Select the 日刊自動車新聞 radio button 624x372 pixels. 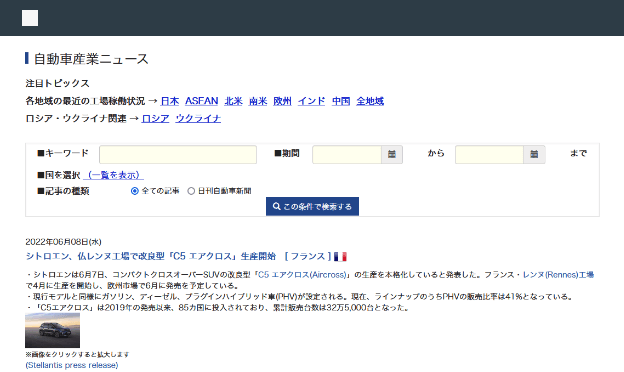(x=191, y=191)
